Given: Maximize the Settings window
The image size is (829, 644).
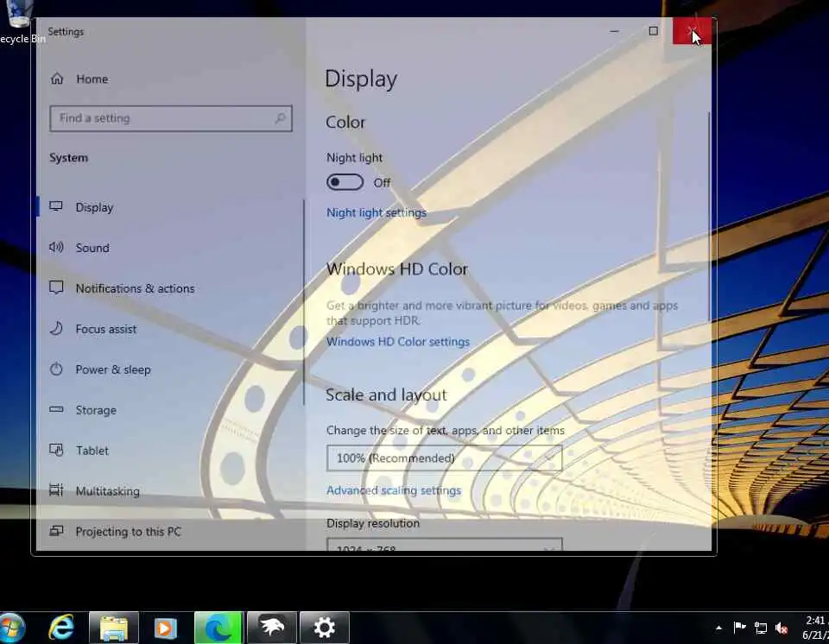Looking at the screenshot, I should click(x=654, y=31).
